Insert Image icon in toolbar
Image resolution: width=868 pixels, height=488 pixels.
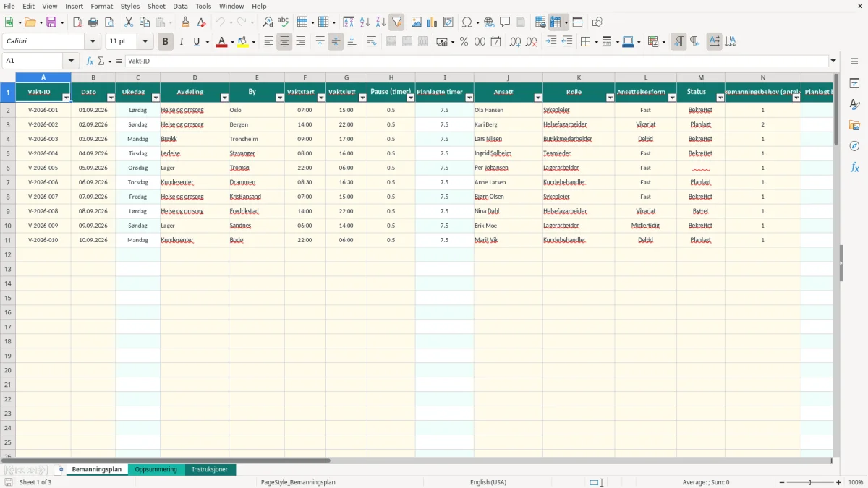[417, 22]
